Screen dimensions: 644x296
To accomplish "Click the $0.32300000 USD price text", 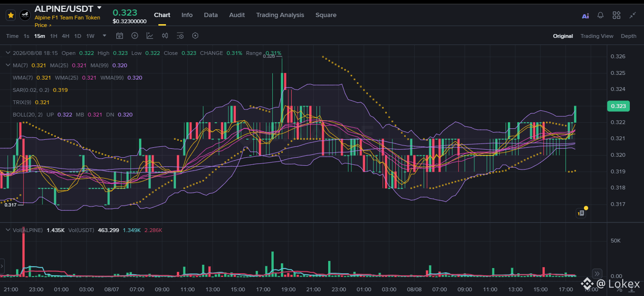I will click(x=130, y=21).
